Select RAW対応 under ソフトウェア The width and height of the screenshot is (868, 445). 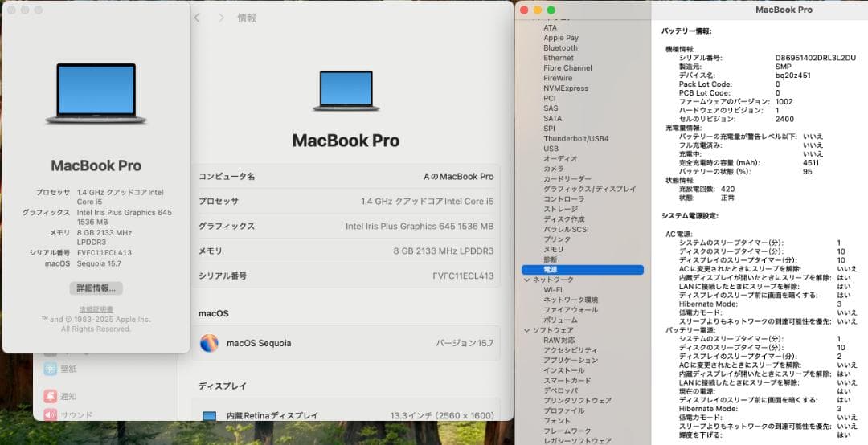pyautogui.click(x=559, y=341)
